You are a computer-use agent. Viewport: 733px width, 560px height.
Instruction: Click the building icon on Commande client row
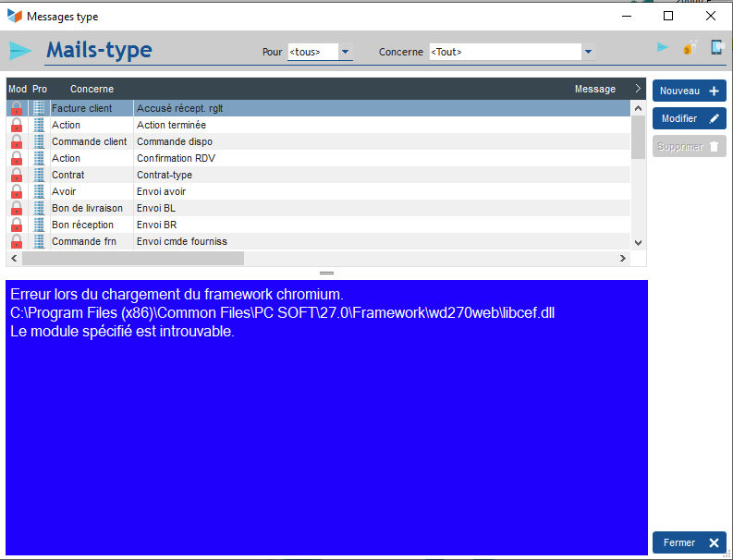[x=39, y=142]
